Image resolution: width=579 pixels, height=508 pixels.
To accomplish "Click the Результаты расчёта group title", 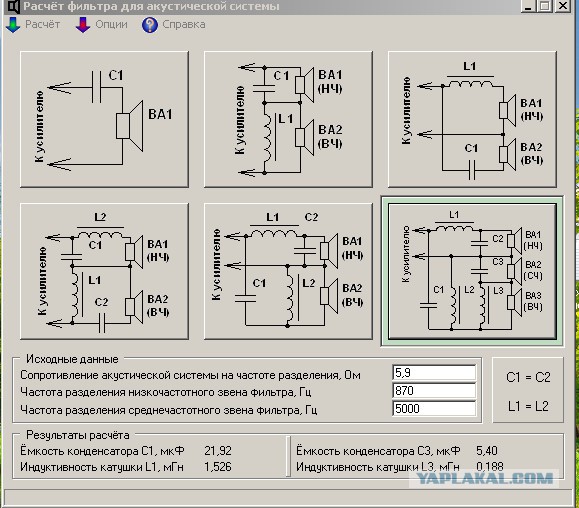I will [x=78, y=435].
